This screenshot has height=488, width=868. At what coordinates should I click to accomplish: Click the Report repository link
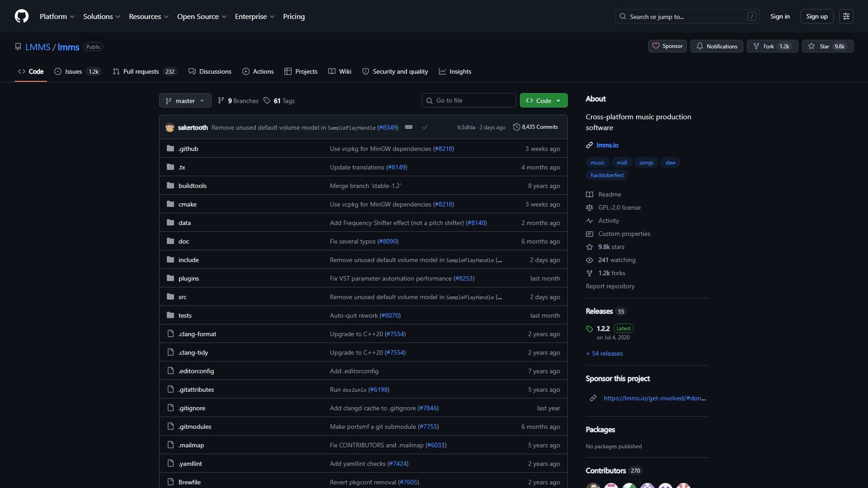point(610,286)
